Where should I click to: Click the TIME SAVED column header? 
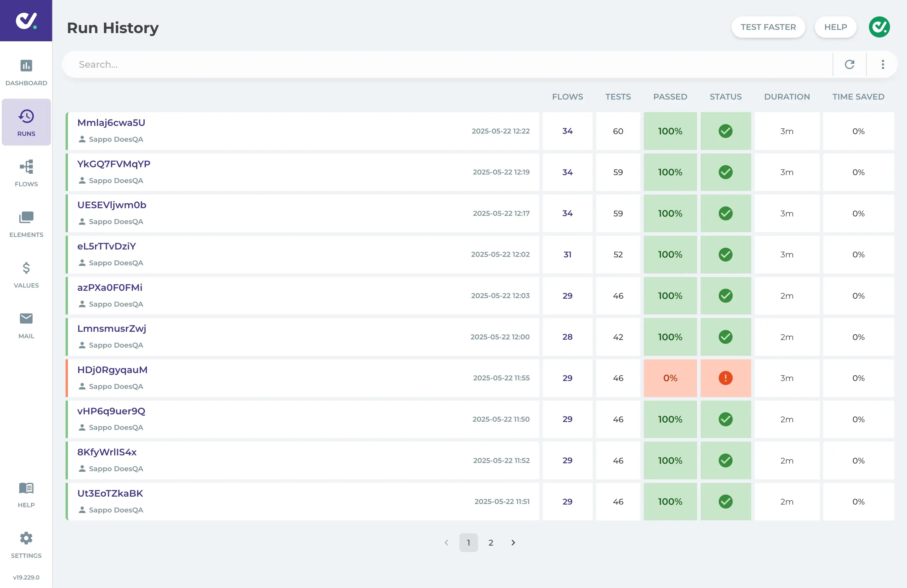coord(858,97)
